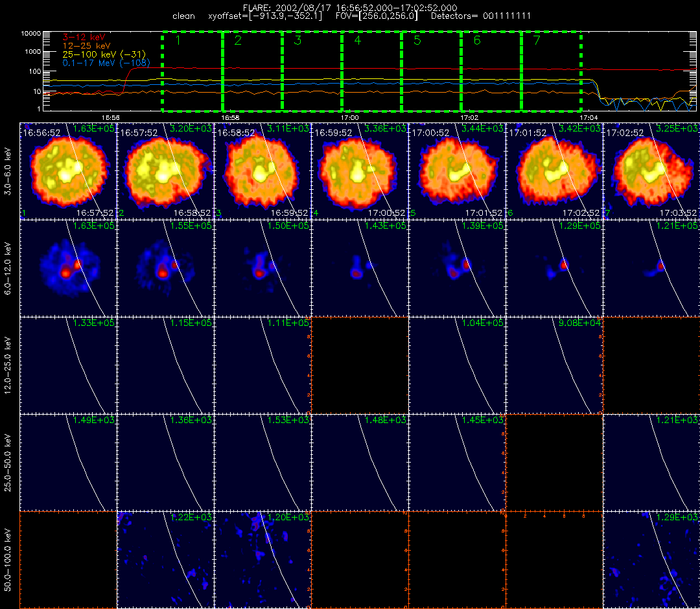Click interval marker 2 in the light curve
This screenshot has width=700, height=609.
(x=238, y=40)
